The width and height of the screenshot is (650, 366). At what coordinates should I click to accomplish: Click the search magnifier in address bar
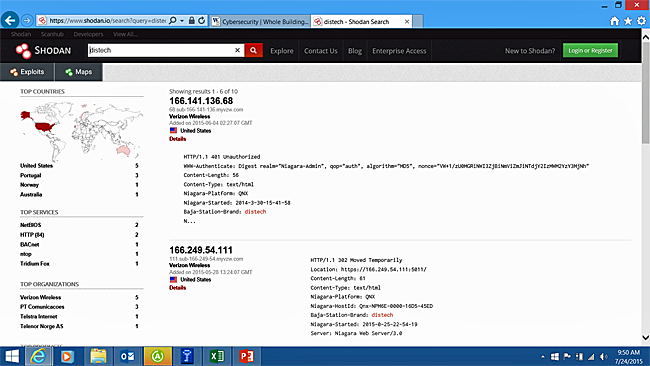(173, 20)
